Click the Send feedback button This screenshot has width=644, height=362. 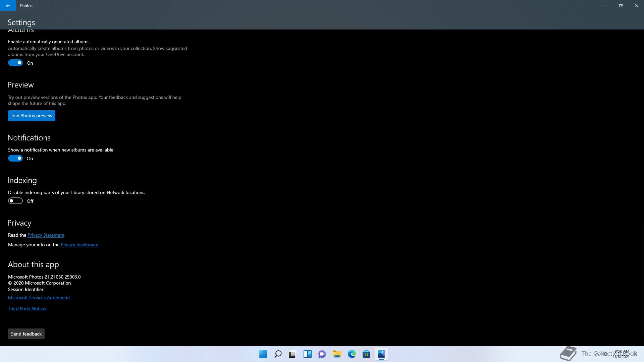pyautogui.click(x=26, y=334)
